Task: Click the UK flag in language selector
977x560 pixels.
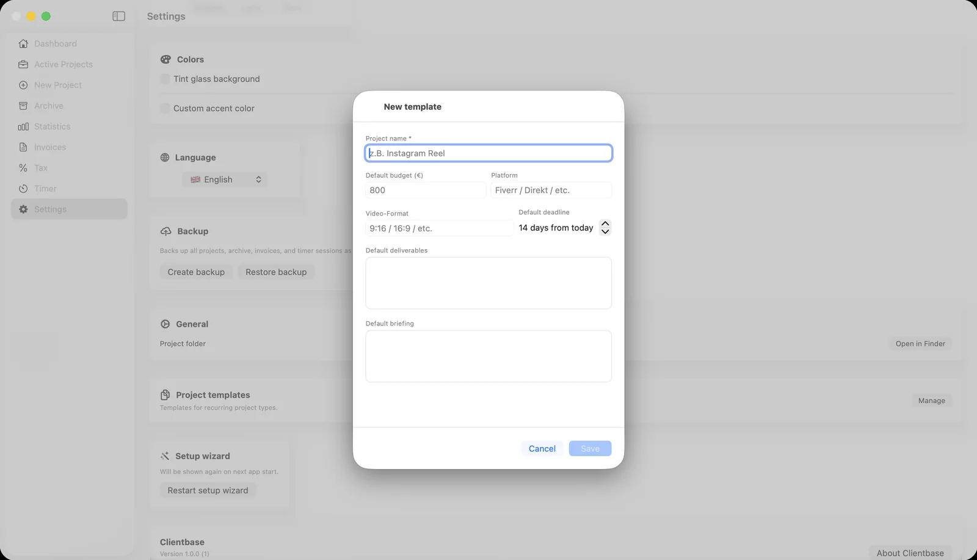Action: coord(195,180)
